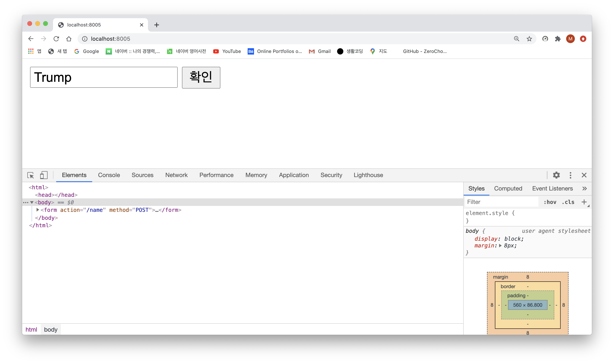Open the extensions puzzle icon
The height and width of the screenshot is (364, 614).
tap(558, 39)
